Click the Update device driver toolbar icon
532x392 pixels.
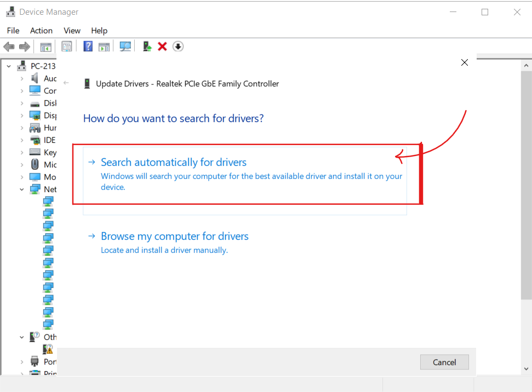[x=147, y=47]
